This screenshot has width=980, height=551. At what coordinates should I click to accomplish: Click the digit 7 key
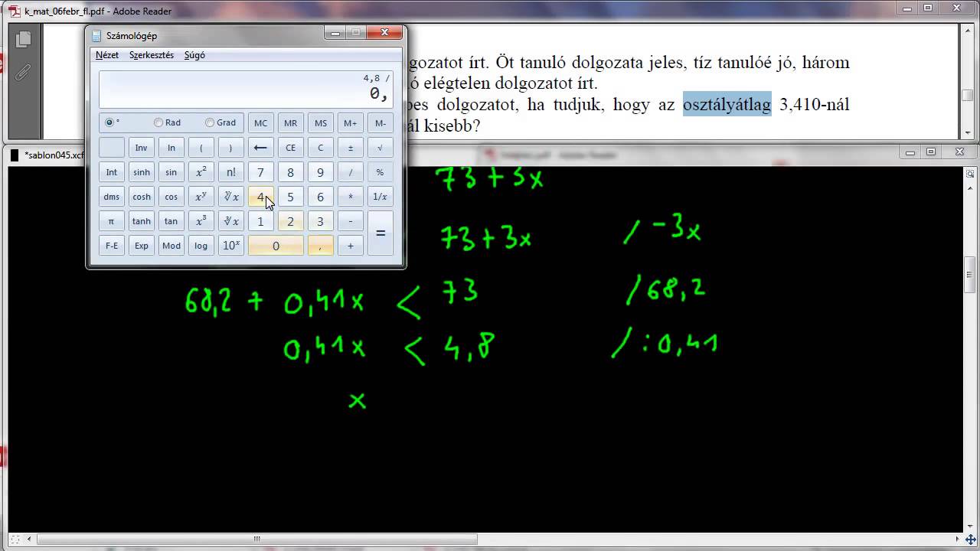click(x=260, y=172)
